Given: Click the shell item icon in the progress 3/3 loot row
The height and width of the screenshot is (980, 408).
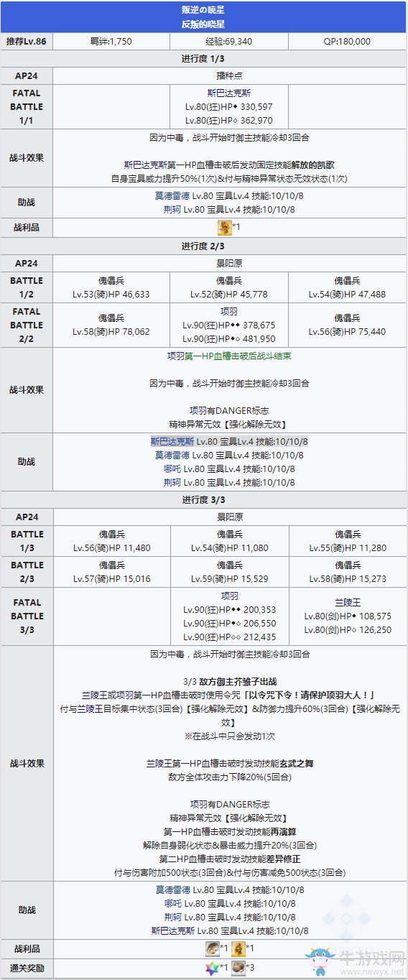Looking at the screenshot, I should [x=213, y=948].
